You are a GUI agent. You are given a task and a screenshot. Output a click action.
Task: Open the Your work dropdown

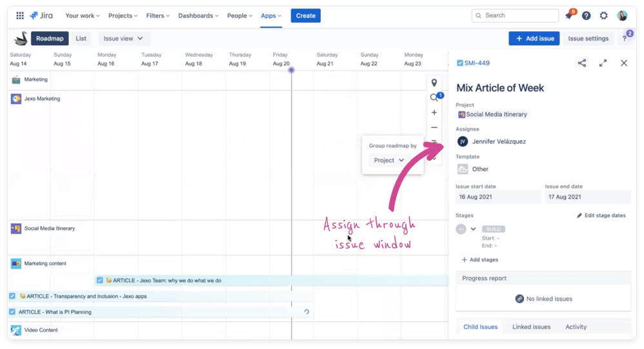pos(82,15)
